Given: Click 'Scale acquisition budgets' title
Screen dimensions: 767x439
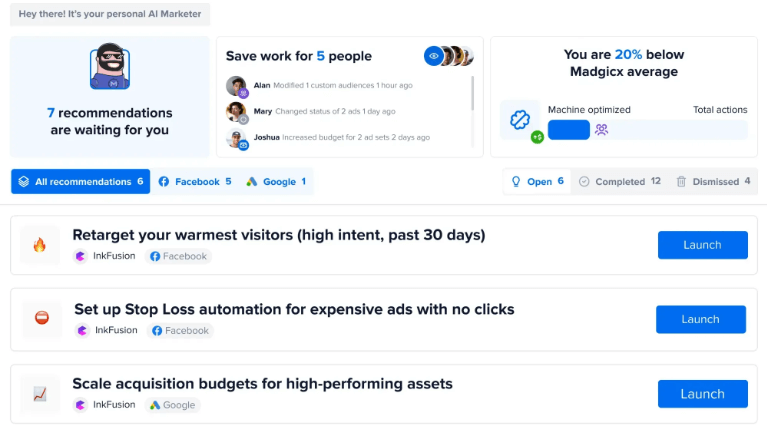Looking at the screenshot, I should coord(262,384).
